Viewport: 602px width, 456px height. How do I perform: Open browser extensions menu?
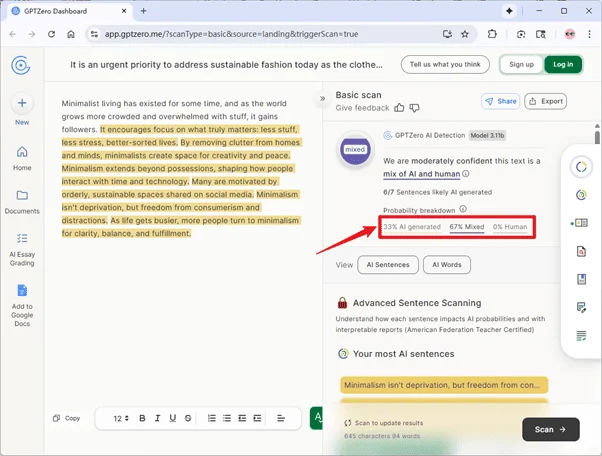492,34
